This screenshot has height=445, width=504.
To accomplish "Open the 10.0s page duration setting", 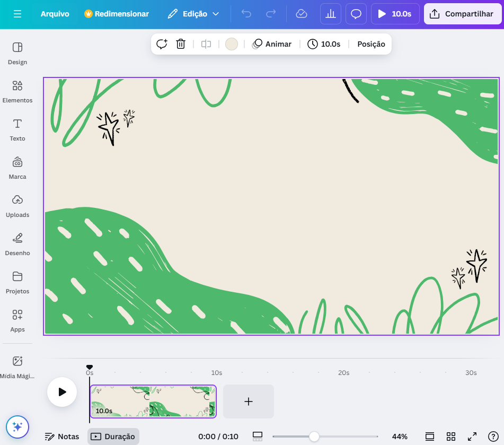I will (324, 44).
